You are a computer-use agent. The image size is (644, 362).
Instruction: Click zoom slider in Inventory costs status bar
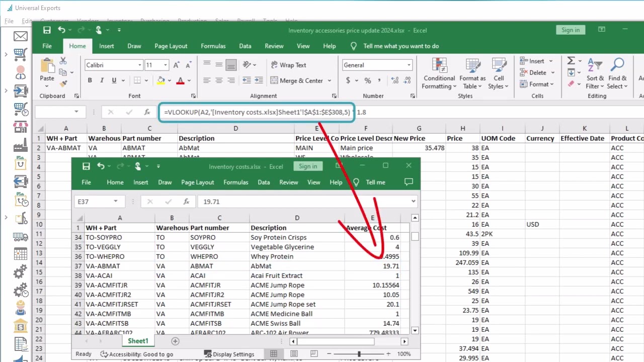359,354
